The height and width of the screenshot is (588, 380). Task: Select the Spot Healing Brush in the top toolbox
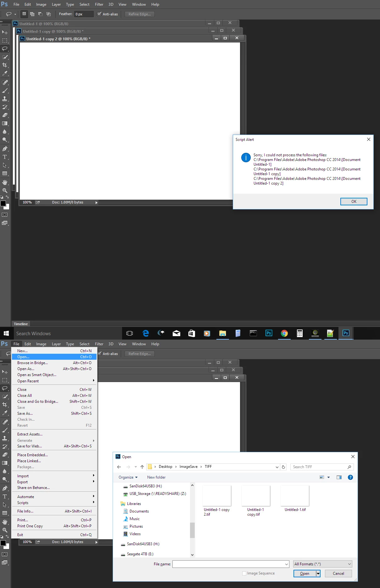(x=5, y=82)
